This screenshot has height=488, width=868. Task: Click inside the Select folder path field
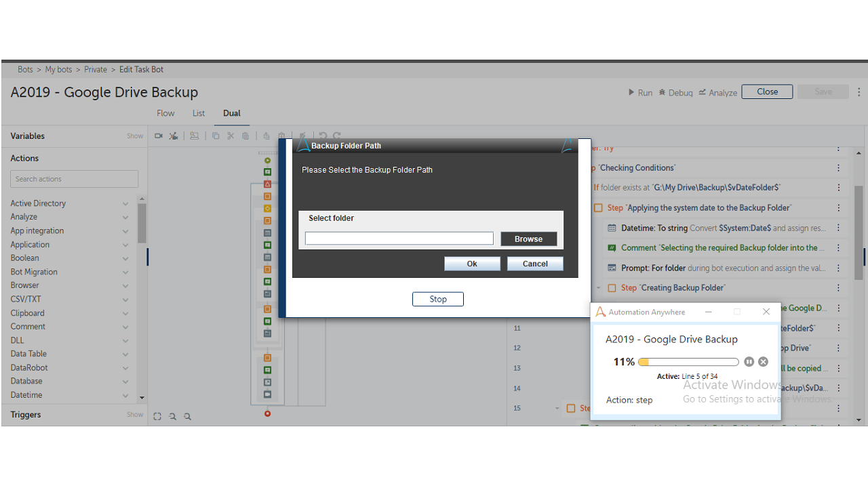[x=399, y=239]
